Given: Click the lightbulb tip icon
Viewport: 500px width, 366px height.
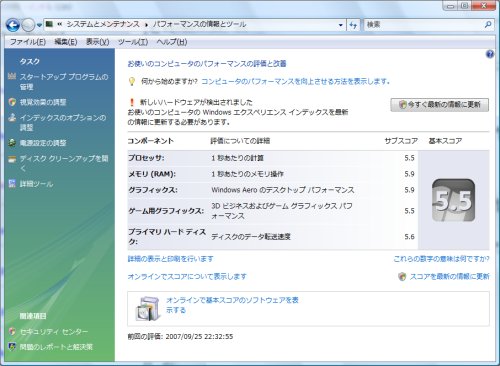Looking at the screenshot, I should [x=132, y=81].
